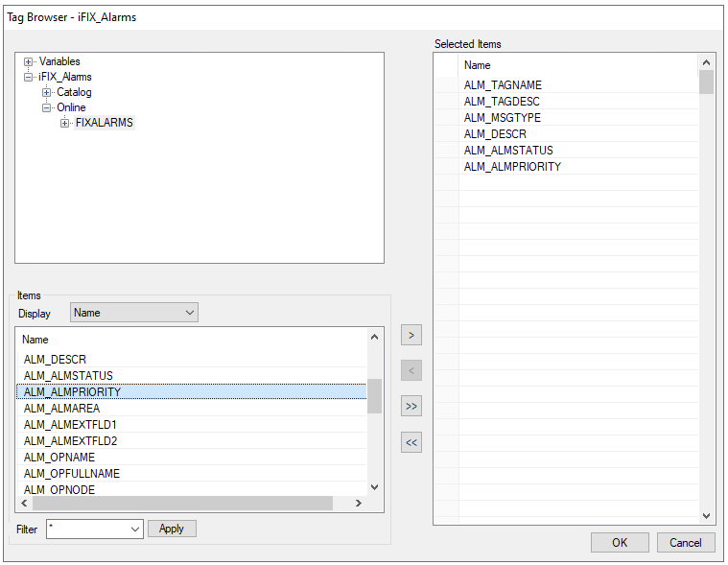Select ALM_ALMPRIORITY in the Items list
The image size is (728, 565).
coord(192,391)
